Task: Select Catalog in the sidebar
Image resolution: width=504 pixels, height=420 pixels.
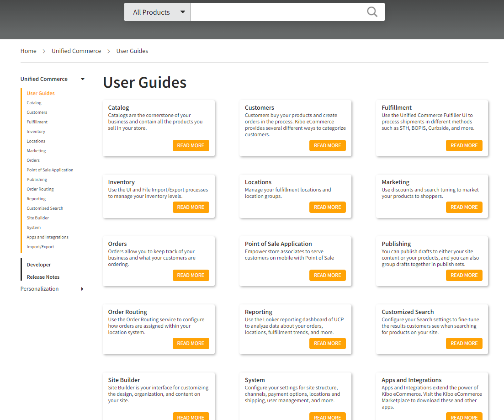Action: pos(34,102)
